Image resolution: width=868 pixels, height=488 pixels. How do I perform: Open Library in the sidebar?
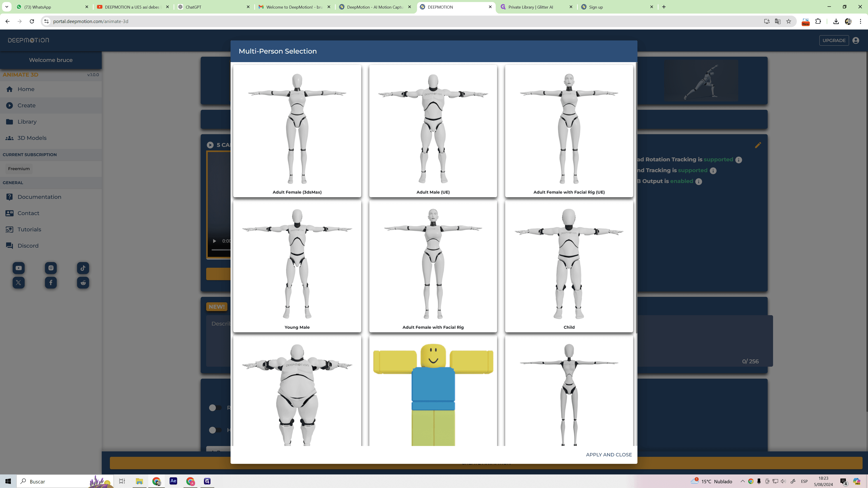click(x=51, y=122)
